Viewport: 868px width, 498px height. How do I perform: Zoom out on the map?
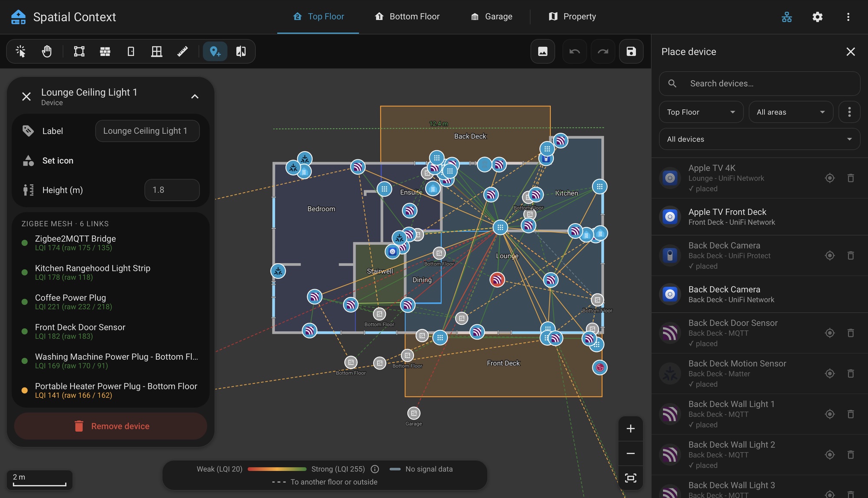point(631,453)
